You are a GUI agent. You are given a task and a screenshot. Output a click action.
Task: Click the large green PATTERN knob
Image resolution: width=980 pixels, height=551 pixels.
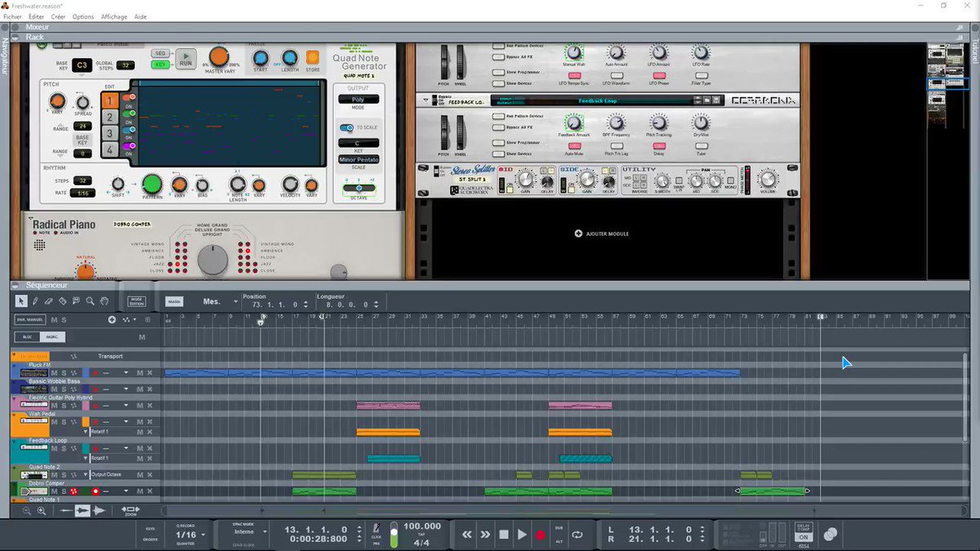click(x=153, y=184)
